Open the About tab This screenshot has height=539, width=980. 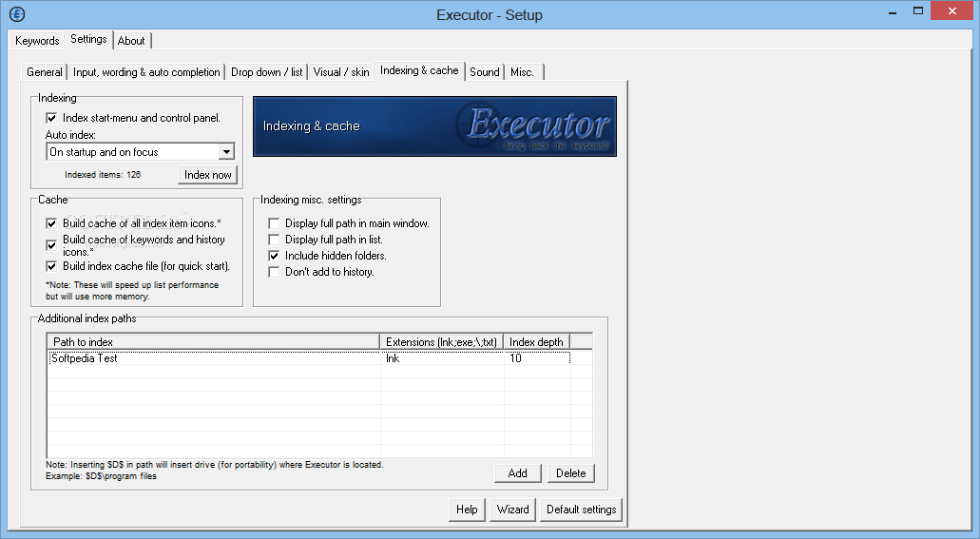click(x=131, y=41)
